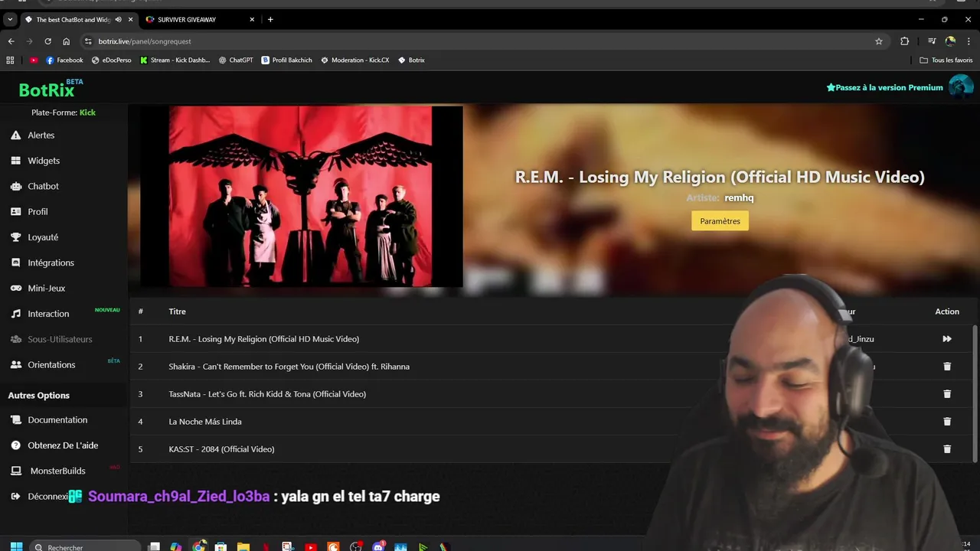Delete KAS:ST 2084 from queue
This screenshot has height=551, width=980.
[947, 449]
